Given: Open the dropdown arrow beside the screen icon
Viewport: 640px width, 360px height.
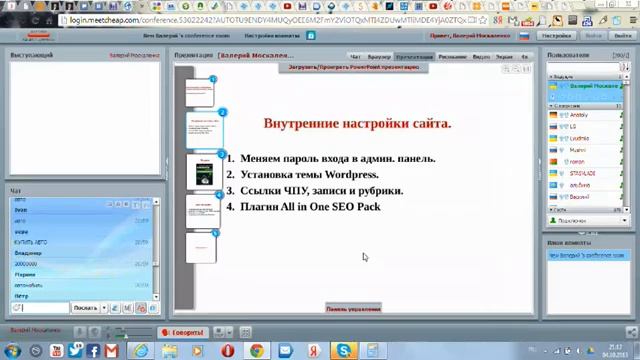Looking at the screenshot, I should (229, 333).
